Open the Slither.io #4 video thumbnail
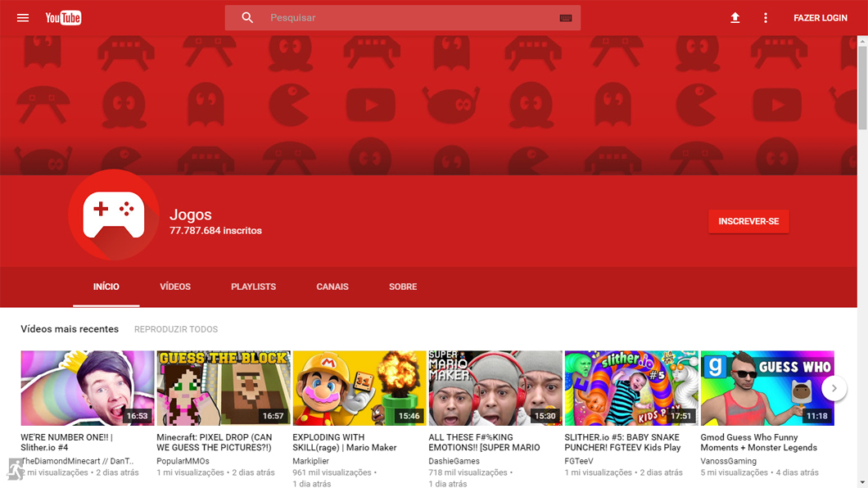Viewport: 868px width, 488px height. (x=88, y=388)
